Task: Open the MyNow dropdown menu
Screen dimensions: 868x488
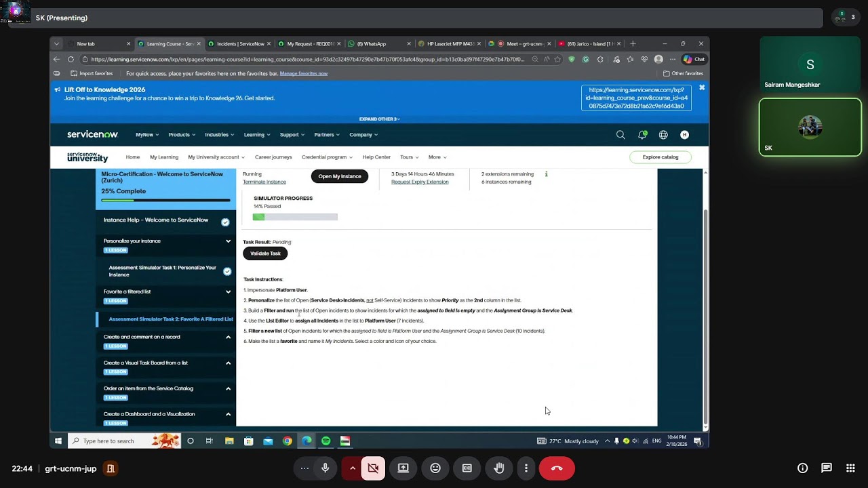Action: pos(147,135)
